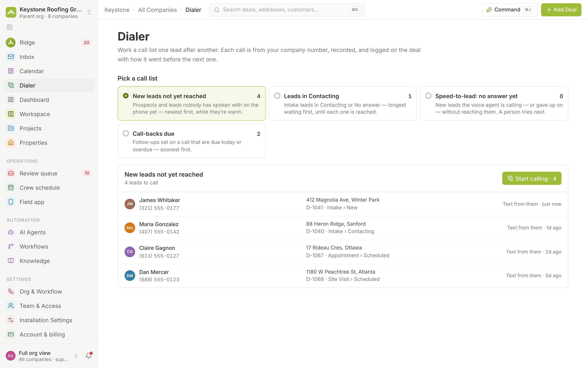
Task: Open the Workflows branch icon
Action: 11,247
